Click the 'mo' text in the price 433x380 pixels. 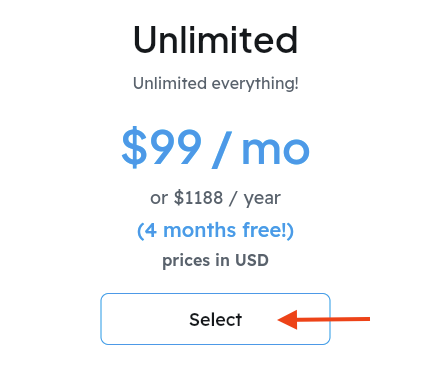pyautogui.click(x=276, y=151)
